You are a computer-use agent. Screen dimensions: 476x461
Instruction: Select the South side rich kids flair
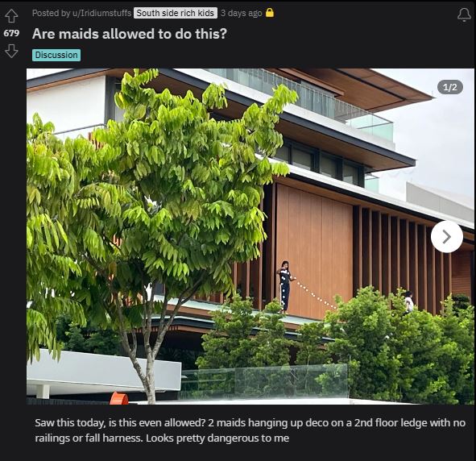(x=176, y=13)
